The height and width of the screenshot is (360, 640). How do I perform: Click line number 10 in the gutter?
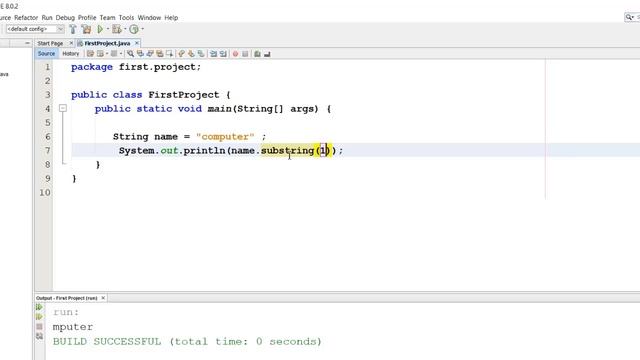tap(45, 192)
